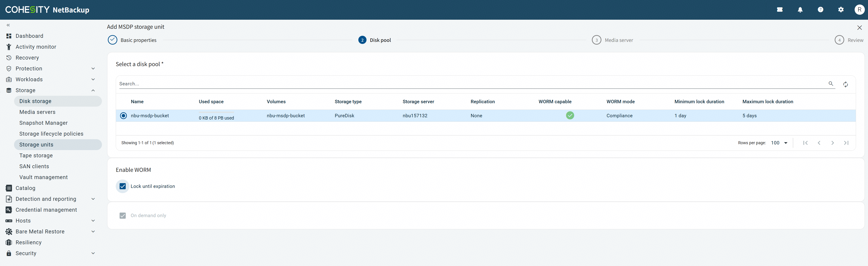Expand the Protection menu chevron
This screenshot has width=868, height=266.
(93, 69)
